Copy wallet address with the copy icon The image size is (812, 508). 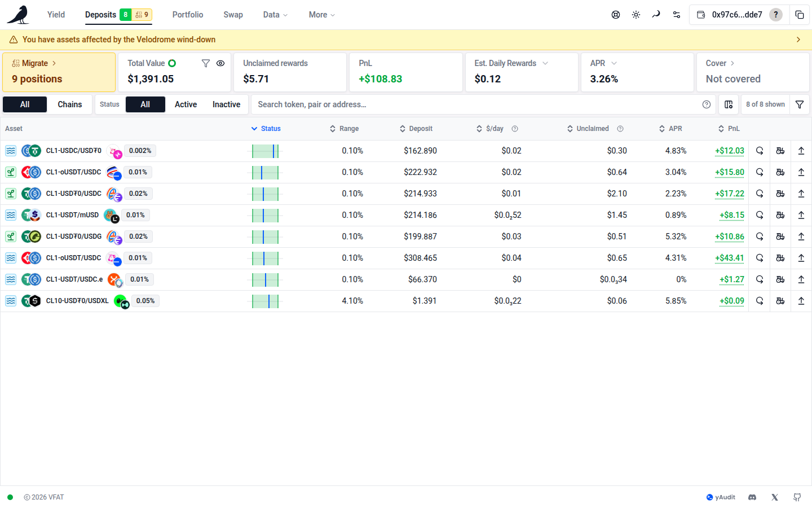[x=800, y=15]
